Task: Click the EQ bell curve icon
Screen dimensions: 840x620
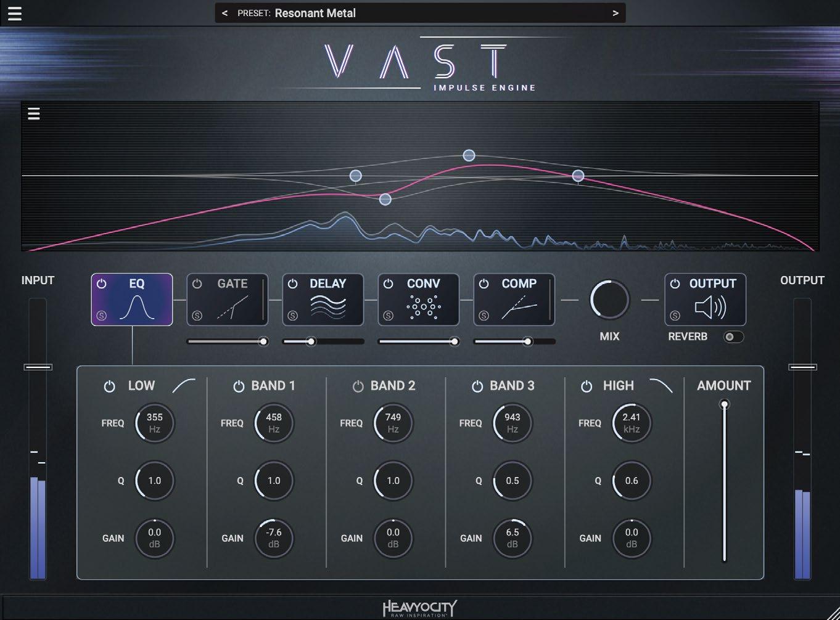Action: click(136, 307)
